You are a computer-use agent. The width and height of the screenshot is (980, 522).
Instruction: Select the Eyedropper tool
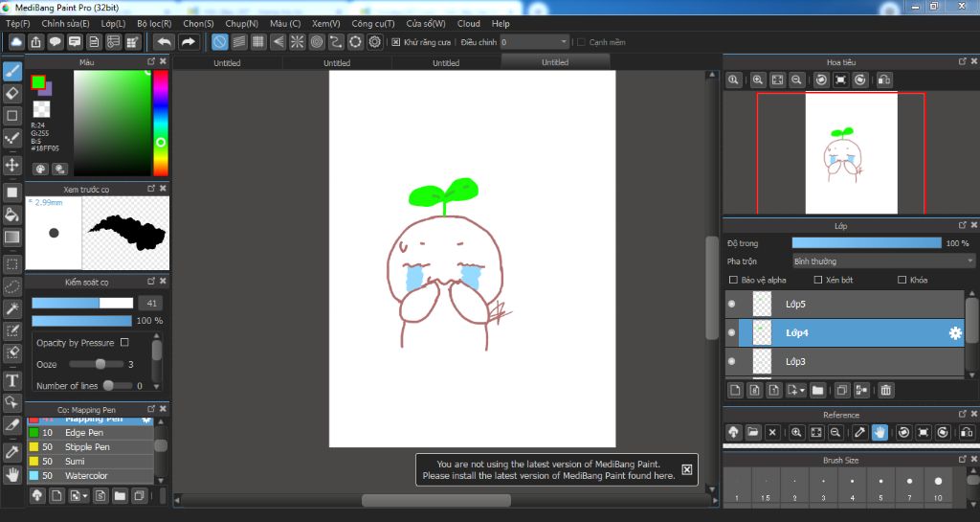[x=11, y=452]
